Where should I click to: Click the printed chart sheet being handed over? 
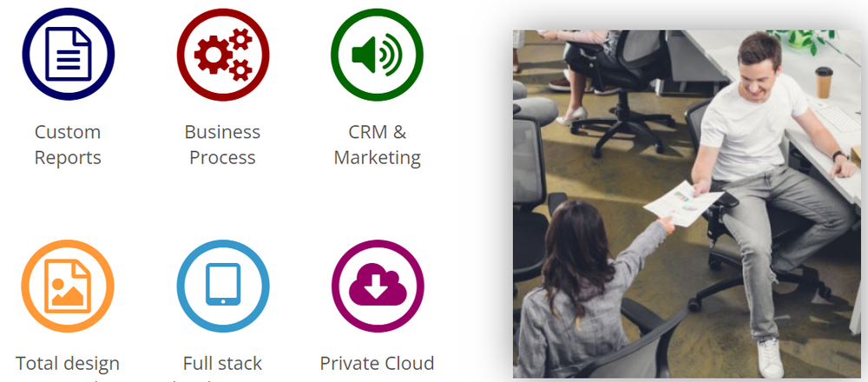coord(682,203)
